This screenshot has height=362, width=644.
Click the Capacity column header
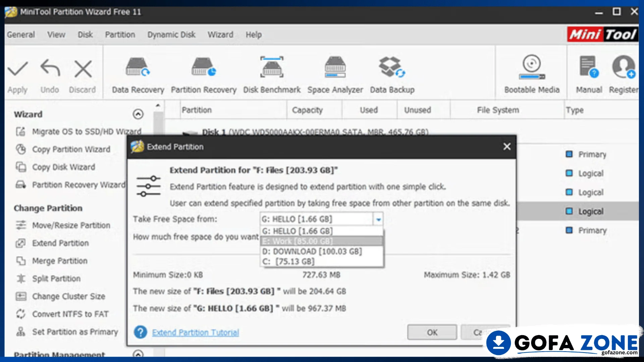coord(314,110)
